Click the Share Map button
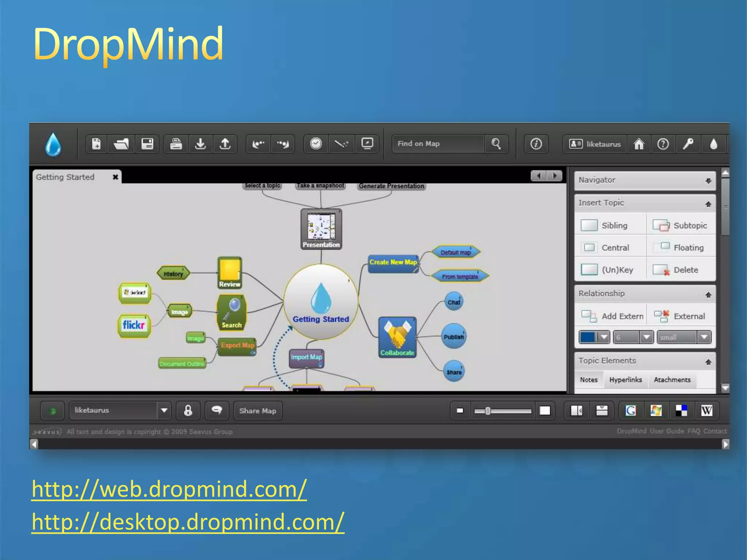This screenshot has width=747, height=560. 258,411
